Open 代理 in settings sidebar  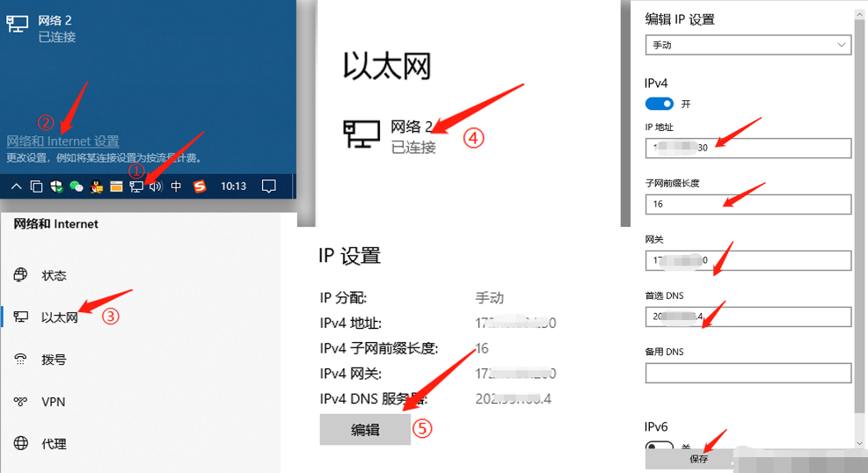[54, 444]
